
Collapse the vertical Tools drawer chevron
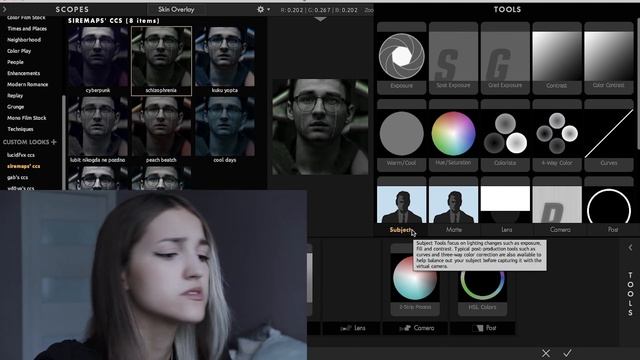(630, 248)
